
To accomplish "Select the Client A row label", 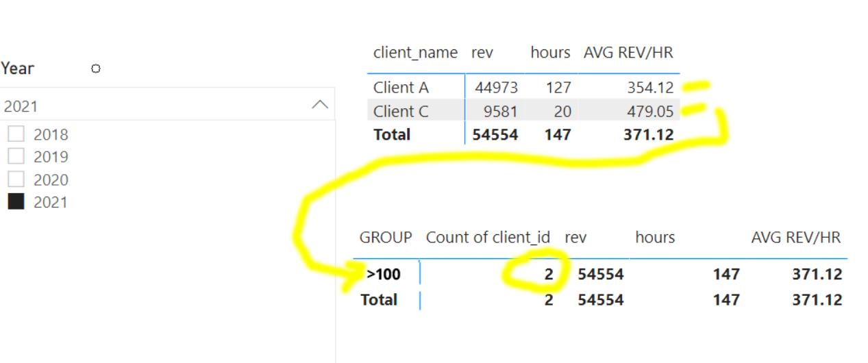I will pyautogui.click(x=401, y=88).
